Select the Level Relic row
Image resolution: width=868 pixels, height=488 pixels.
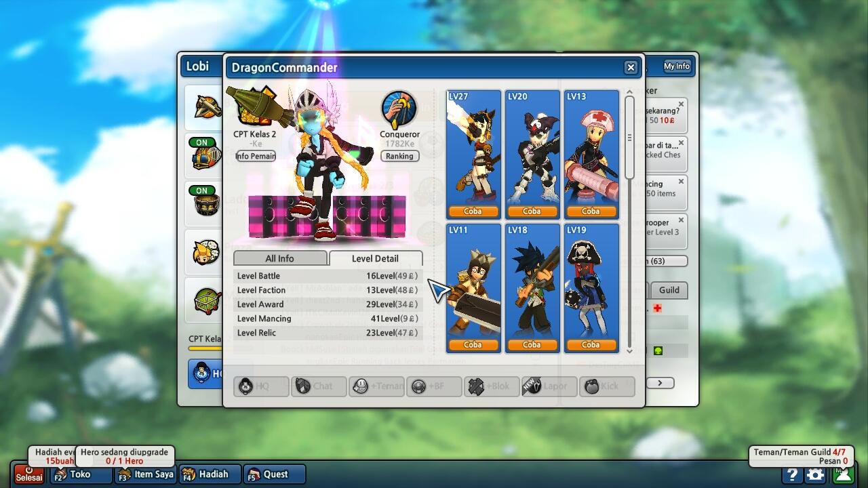(x=328, y=333)
